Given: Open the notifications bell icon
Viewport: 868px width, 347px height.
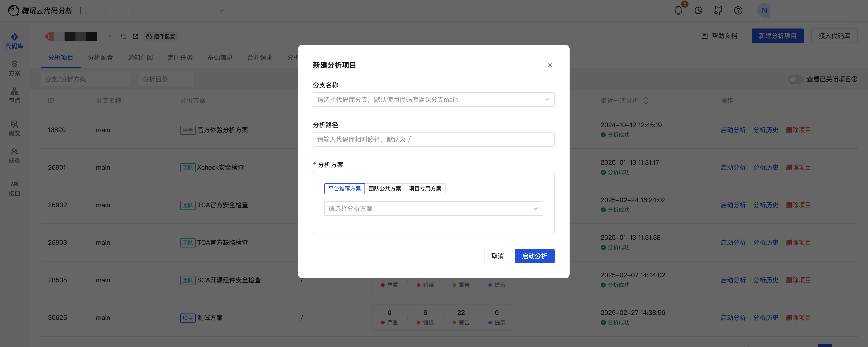Looking at the screenshot, I should [x=678, y=10].
